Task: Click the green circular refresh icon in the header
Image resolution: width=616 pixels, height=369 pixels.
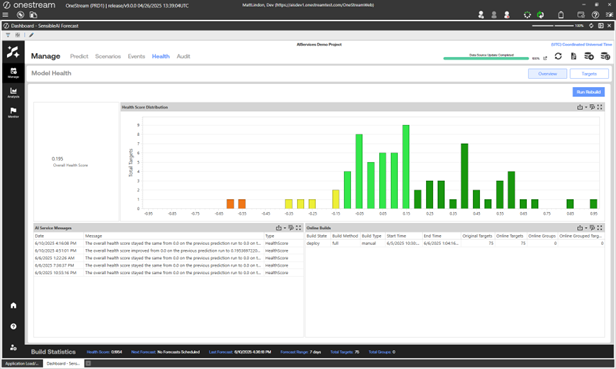Action: click(x=541, y=15)
